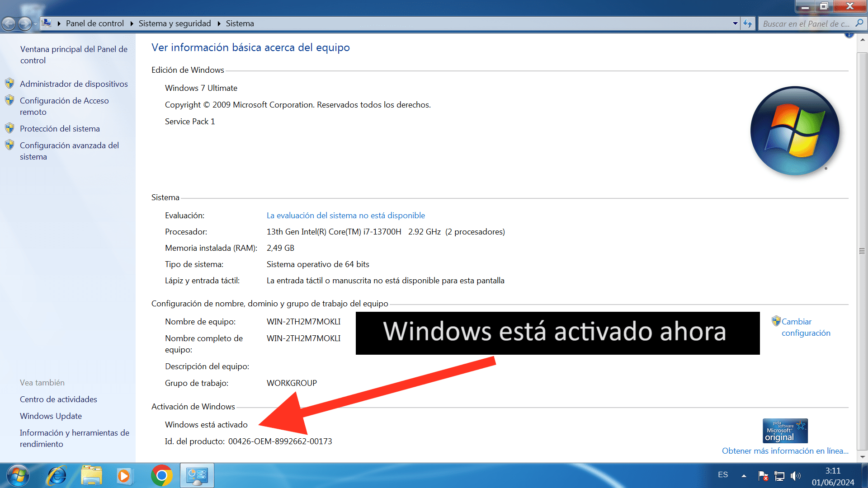Open Centro de actividades link
The height and width of the screenshot is (488, 868).
coord(59,399)
